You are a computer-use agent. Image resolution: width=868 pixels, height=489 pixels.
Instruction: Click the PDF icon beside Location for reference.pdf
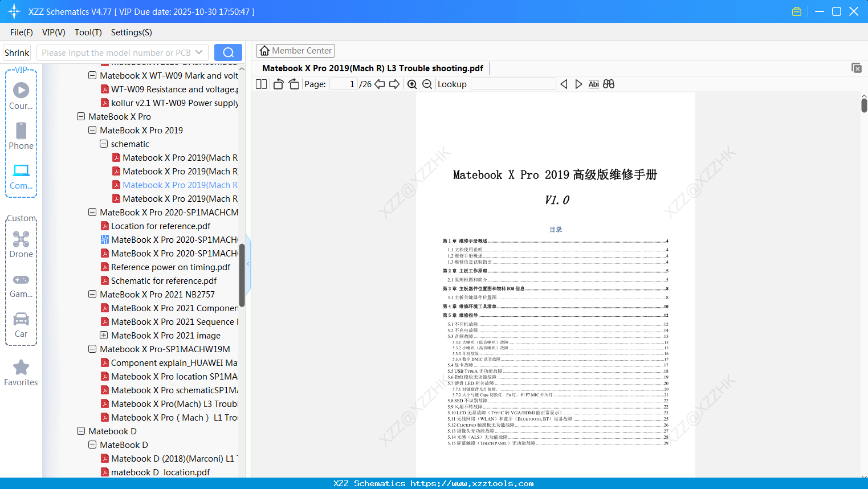pyautogui.click(x=105, y=226)
